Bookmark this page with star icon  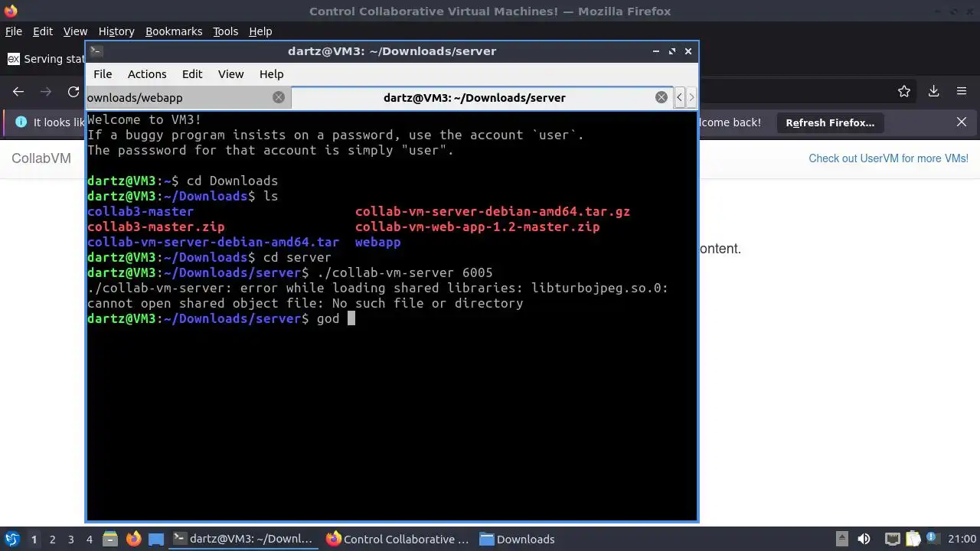904,92
